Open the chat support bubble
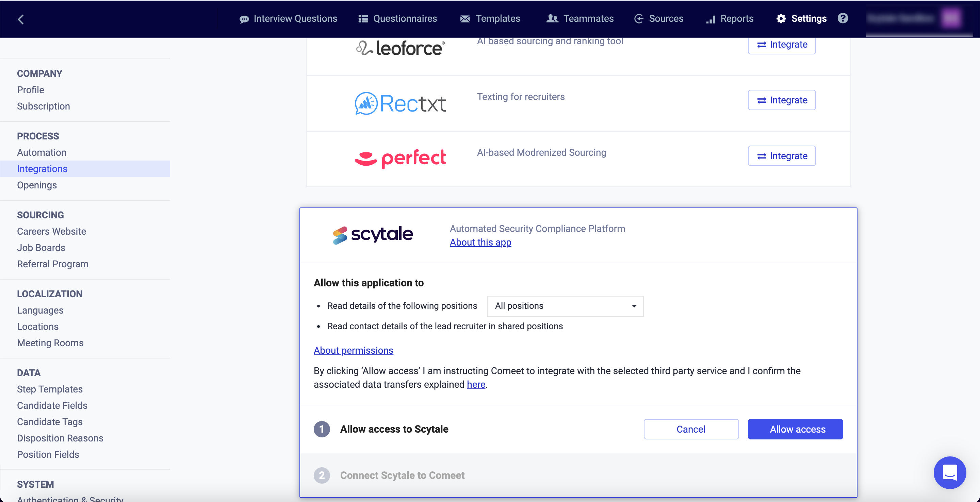Image resolution: width=980 pixels, height=502 pixels. coord(950,472)
